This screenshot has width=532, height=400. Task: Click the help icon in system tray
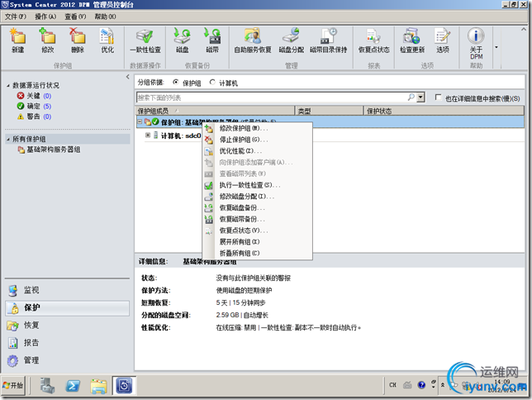pyautogui.click(x=421, y=385)
